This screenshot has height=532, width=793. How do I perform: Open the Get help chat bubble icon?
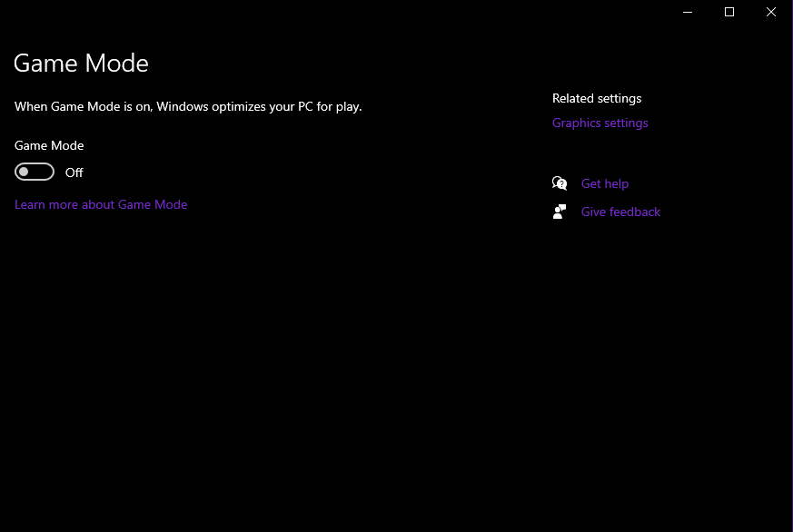pos(560,183)
